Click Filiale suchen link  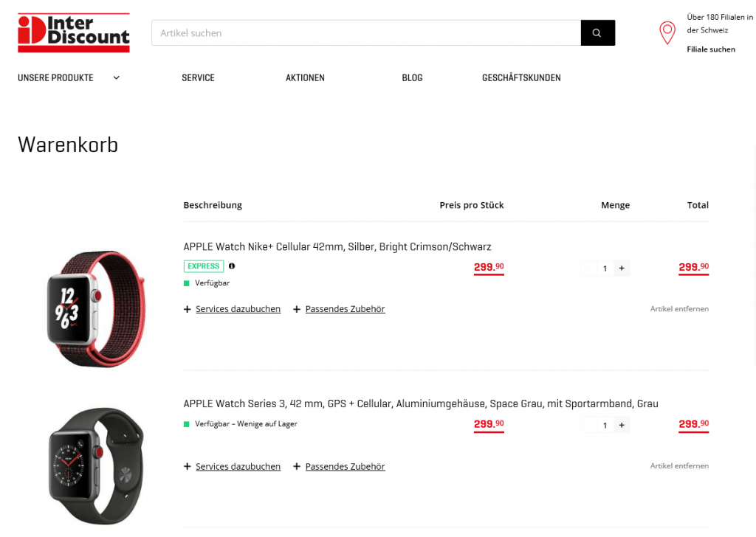pyautogui.click(x=711, y=49)
